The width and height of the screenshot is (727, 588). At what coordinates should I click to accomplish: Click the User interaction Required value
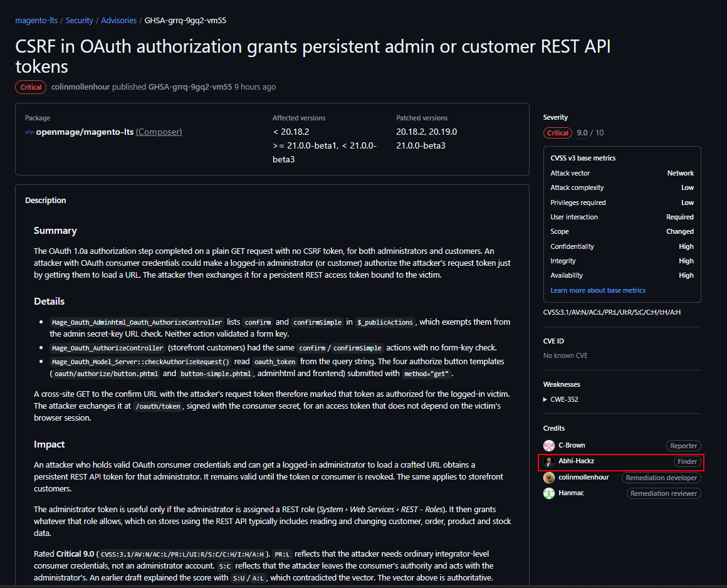pyautogui.click(x=680, y=217)
